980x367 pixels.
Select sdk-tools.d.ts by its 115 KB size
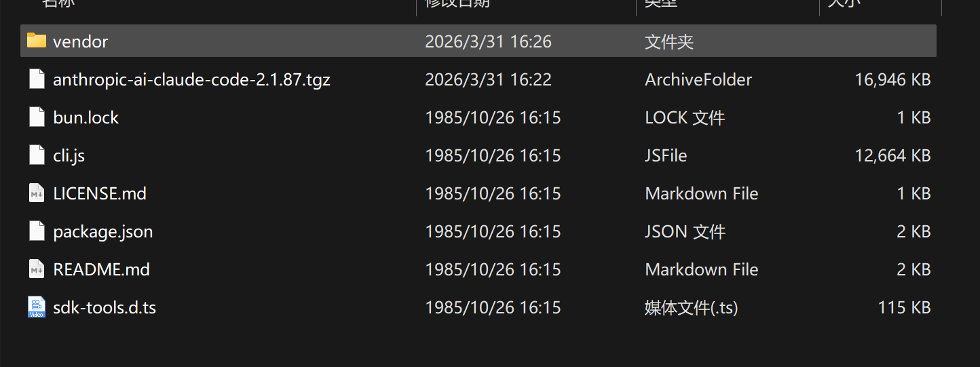tap(904, 307)
